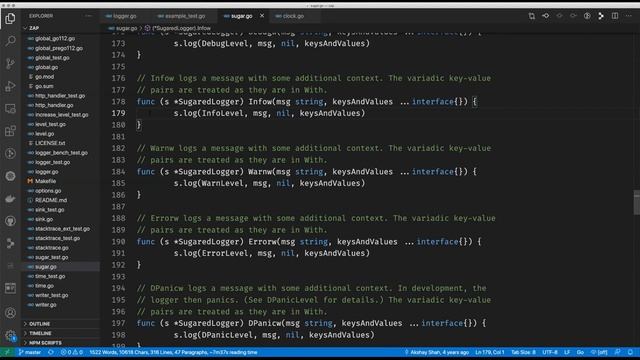
Task: Open go.sum in the explorer
Action: (x=60, y=86)
